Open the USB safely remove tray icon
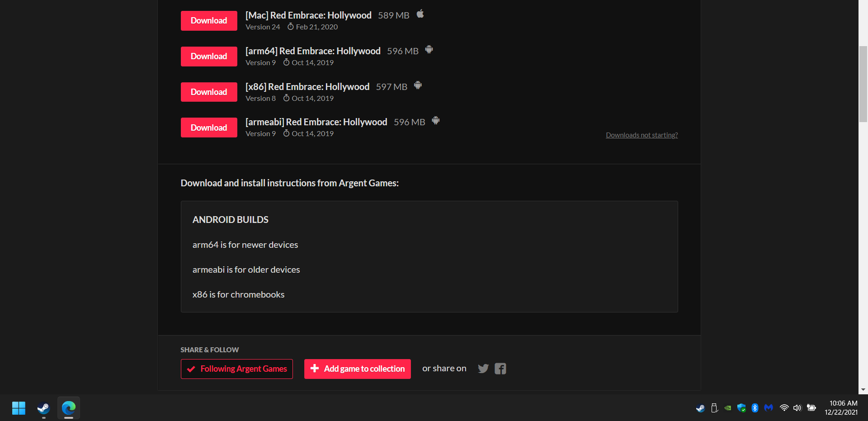 [714, 408]
